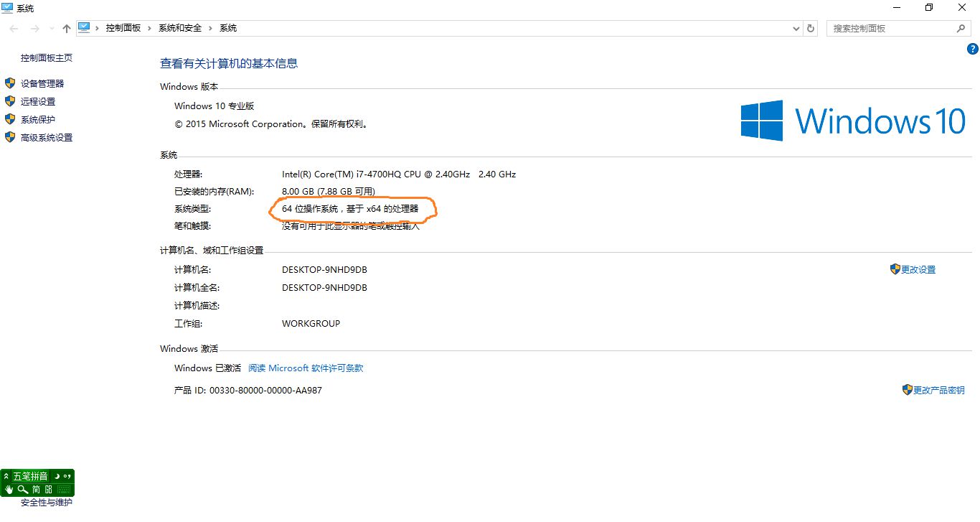The height and width of the screenshot is (522, 980).
Task: Click shield icon next to 更改设置
Action: (895, 269)
